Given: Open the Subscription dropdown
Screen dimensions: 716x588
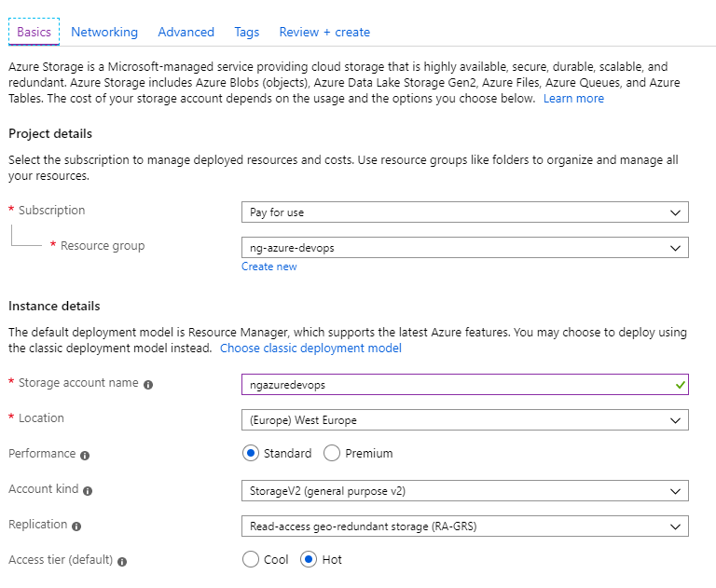Looking at the screenshot, I should [465, 212].
